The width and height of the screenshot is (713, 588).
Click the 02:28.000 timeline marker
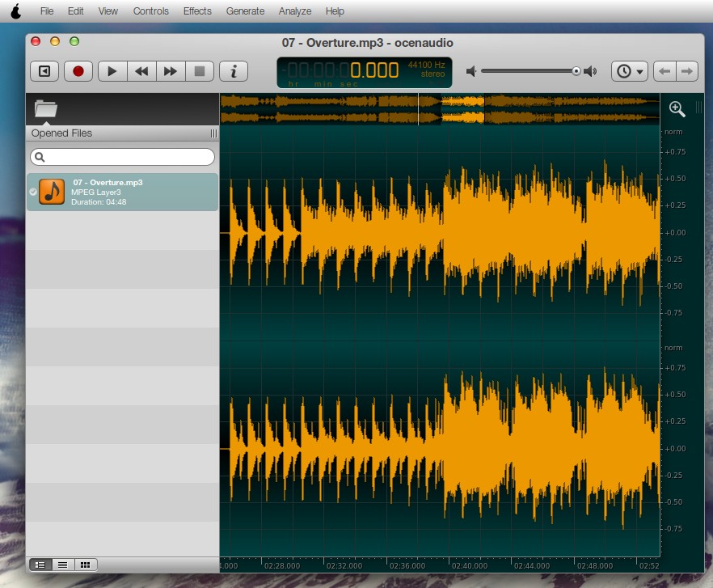pyautogui.click(x=282, y=565)
